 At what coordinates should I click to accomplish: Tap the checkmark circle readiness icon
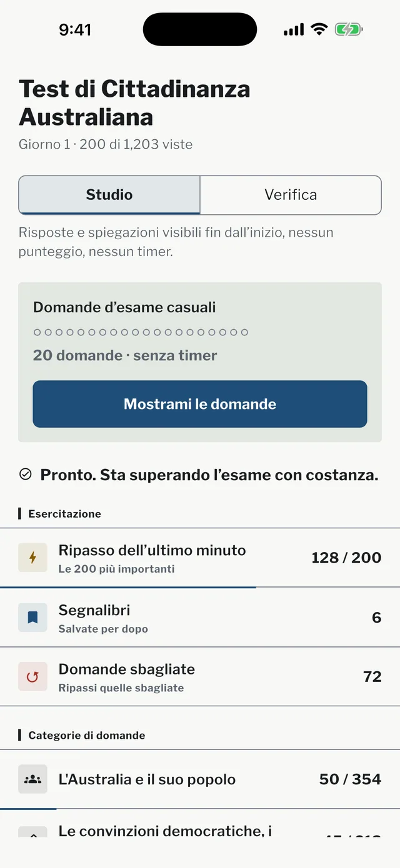coord(26,475)
